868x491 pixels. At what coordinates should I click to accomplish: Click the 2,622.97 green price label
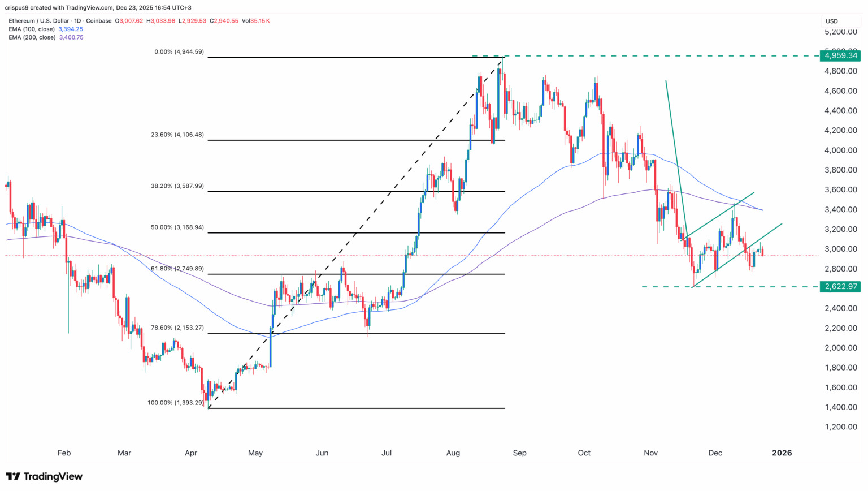841,287
